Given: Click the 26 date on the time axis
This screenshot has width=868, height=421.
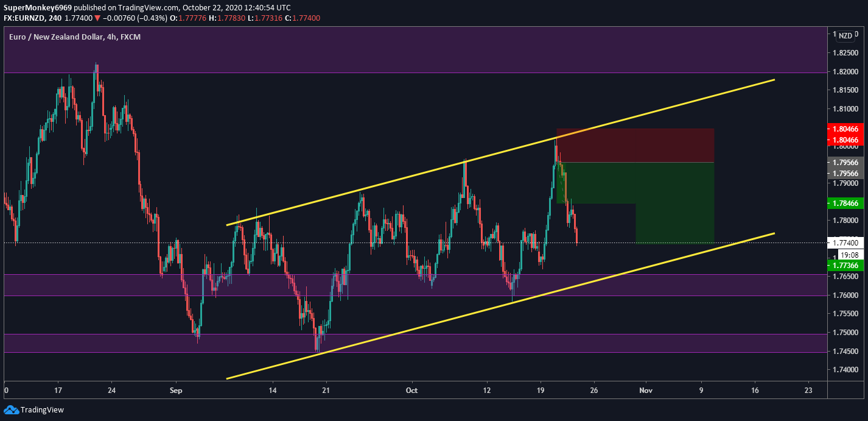Looking at the screenshot, I should [594, 390].
